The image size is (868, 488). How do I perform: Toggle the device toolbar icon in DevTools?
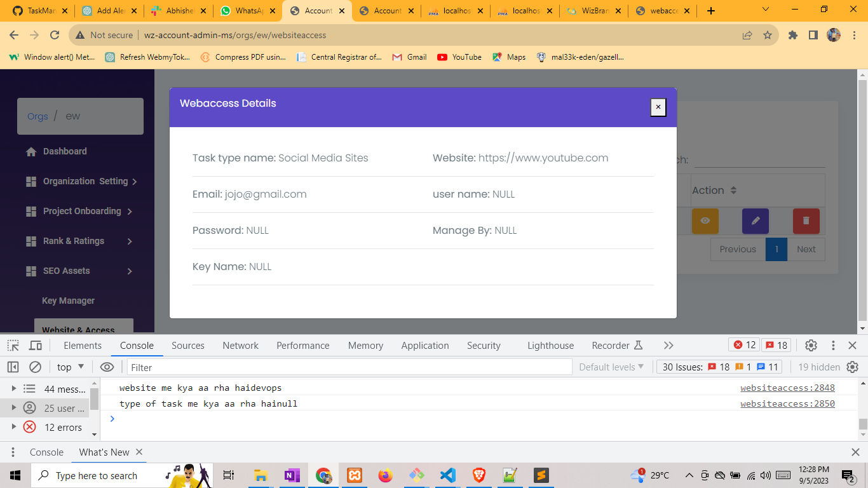point(36,346)
